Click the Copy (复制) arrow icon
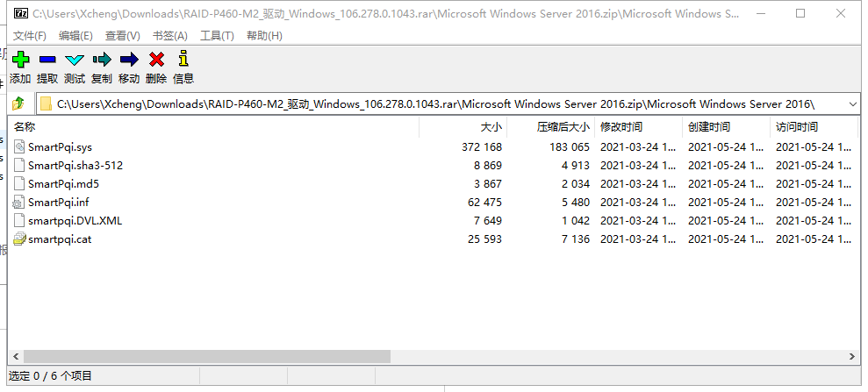868x392 pixels. (x=102, y=59)
